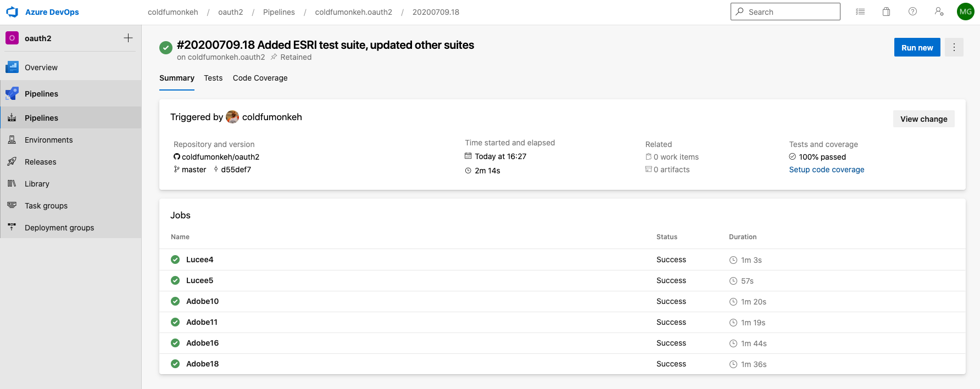Focus the Search input field
This screenshot has height=389, width=980.
786,12
